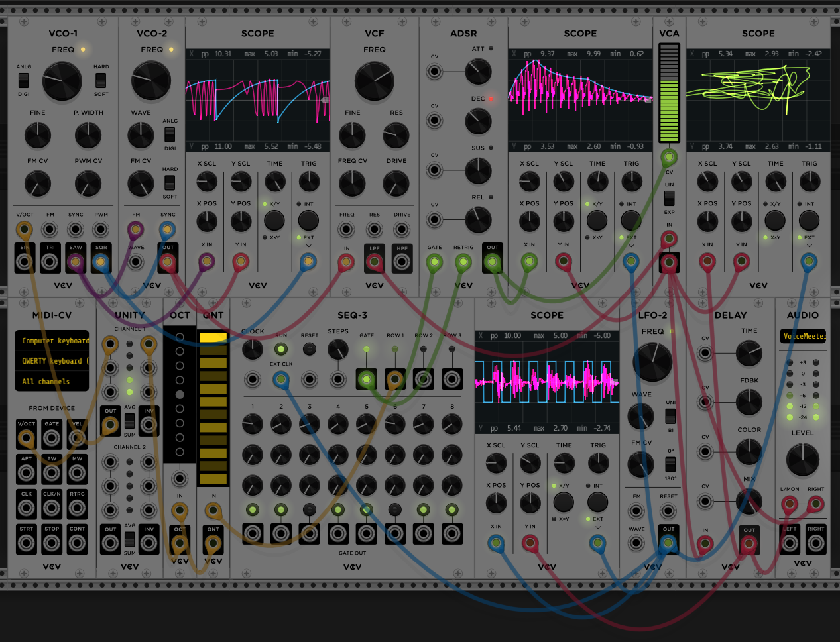Click the VCF IN jack
Screen dimensions: 840x642
click(x=346, y=262)
